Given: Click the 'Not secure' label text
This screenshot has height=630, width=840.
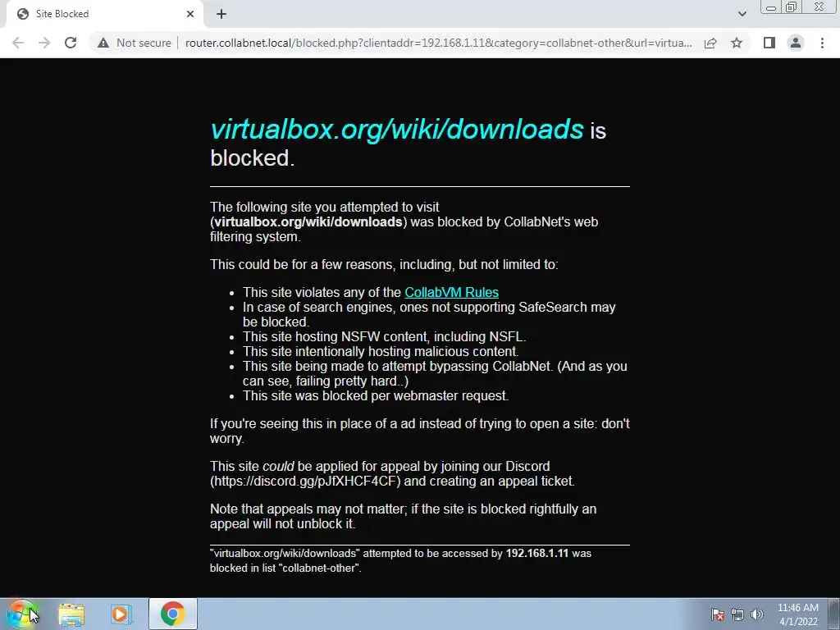Looking at the screenshot, I should [x=144, y=43].
